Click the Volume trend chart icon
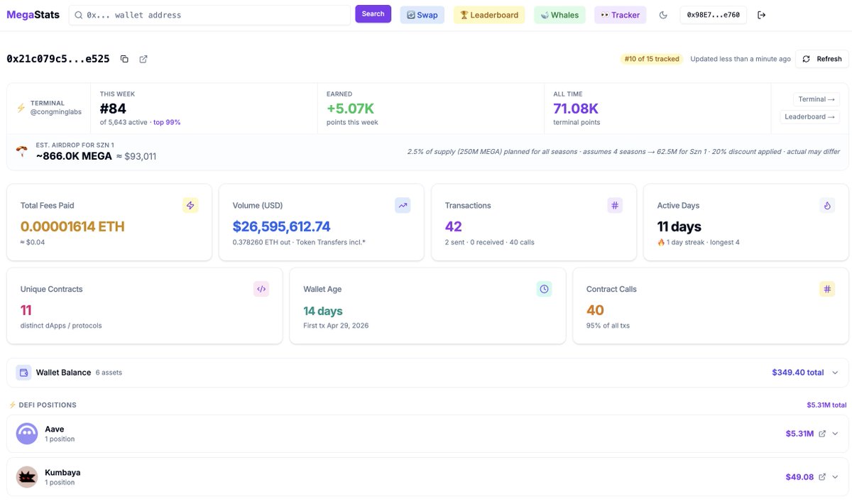 tap(403, 205)
